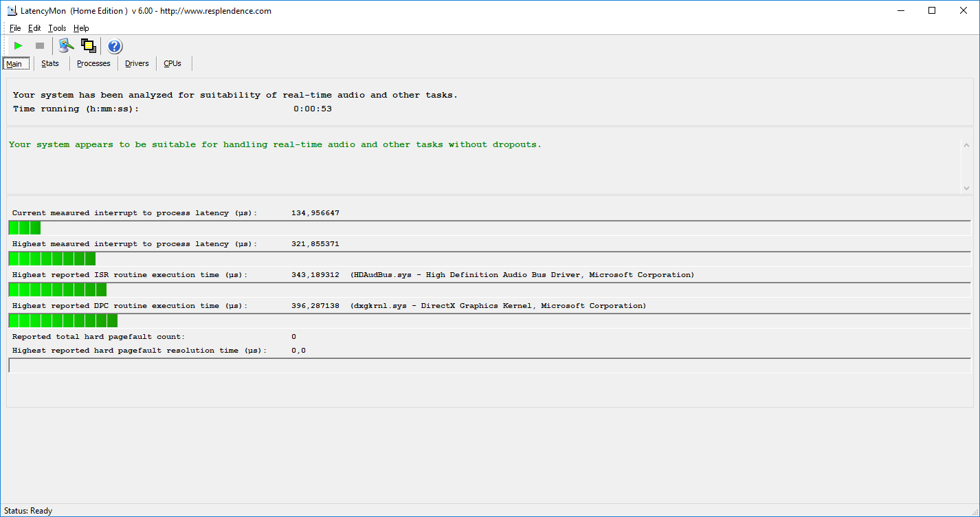Show the Drivers tab

click(137, 63)
